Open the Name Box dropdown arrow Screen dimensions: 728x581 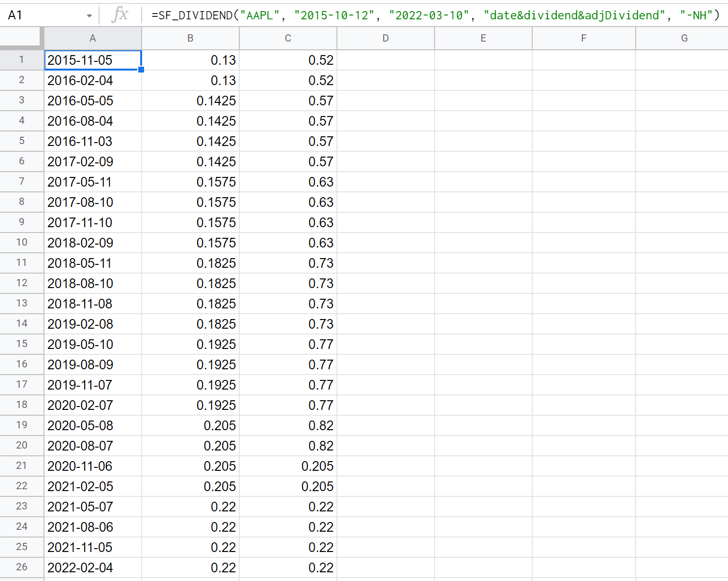[89, 15]
